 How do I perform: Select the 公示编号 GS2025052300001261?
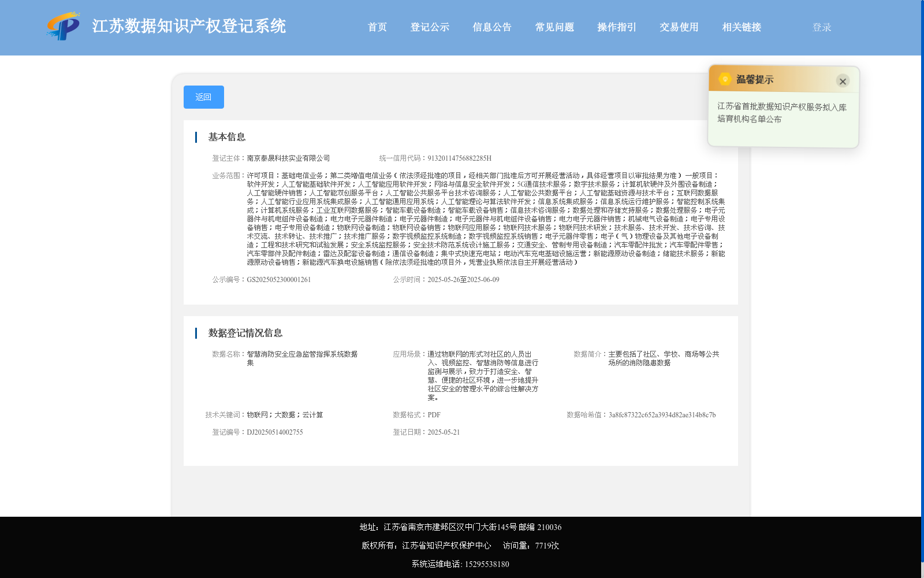pos(278,280)
